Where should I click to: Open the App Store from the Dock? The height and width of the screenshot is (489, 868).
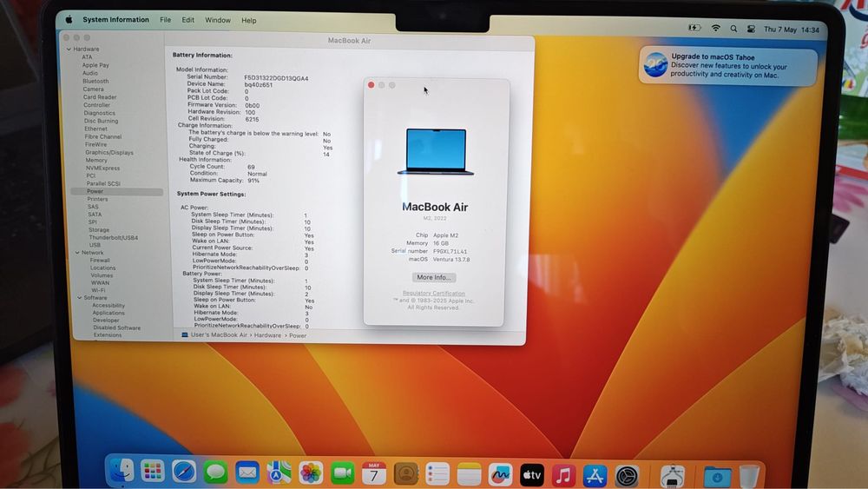(595, 475)
